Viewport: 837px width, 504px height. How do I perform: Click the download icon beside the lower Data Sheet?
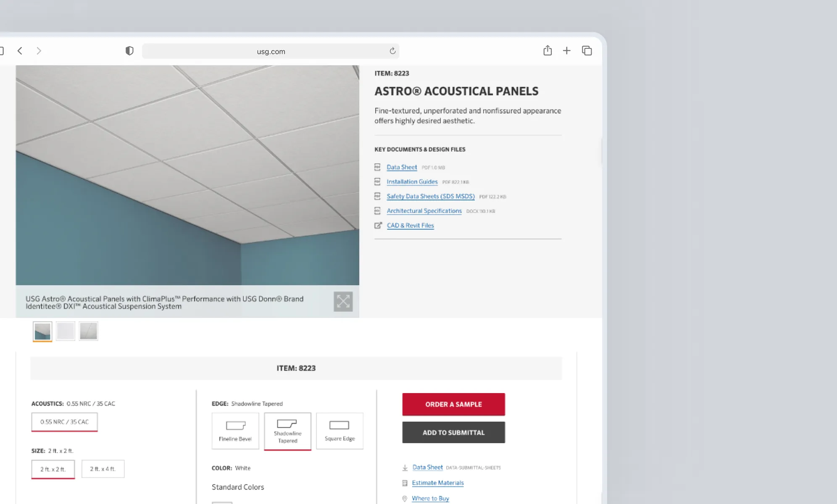tap(405, 467)
